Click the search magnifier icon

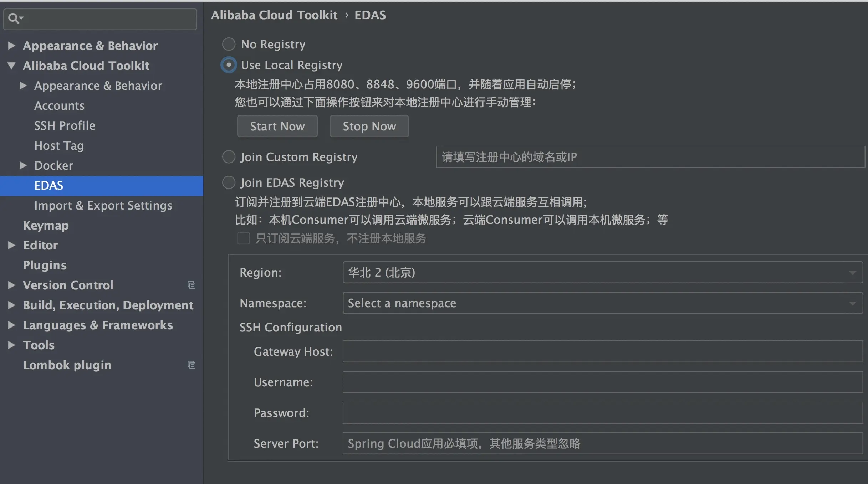14,18
